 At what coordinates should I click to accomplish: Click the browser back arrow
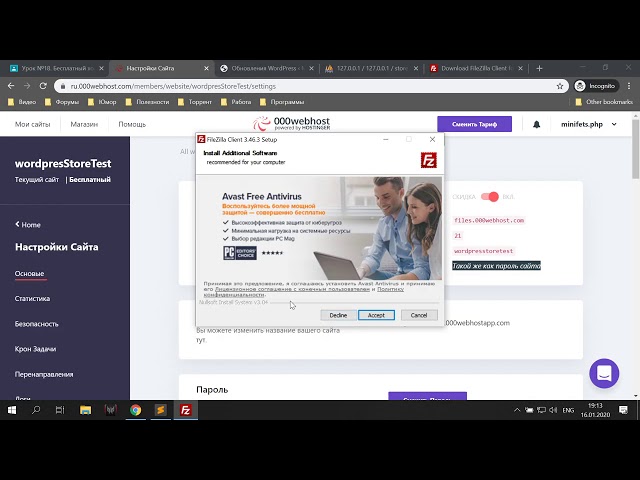click(11, 86)
